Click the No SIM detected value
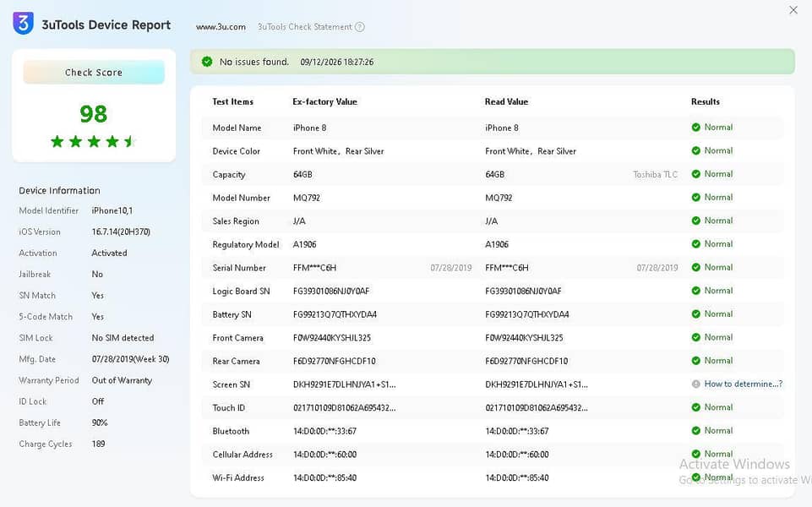 coord(123,338)
